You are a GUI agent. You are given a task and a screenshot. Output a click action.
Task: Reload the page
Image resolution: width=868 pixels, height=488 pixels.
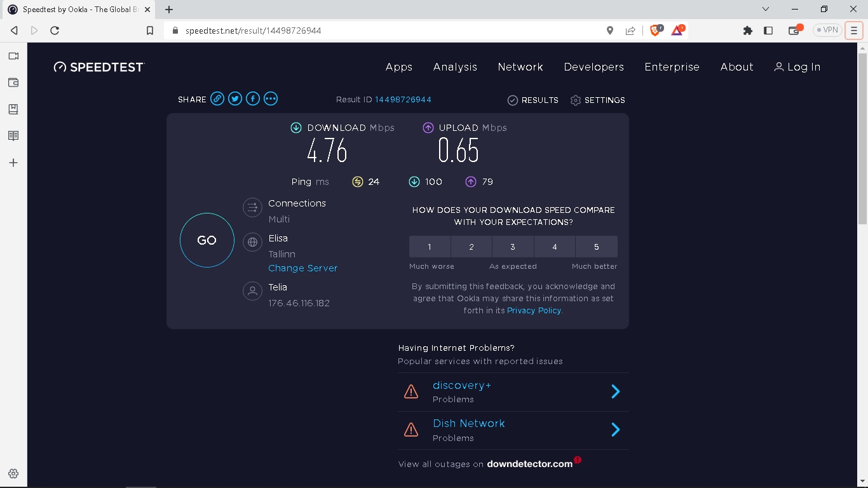tap(55, 30)
